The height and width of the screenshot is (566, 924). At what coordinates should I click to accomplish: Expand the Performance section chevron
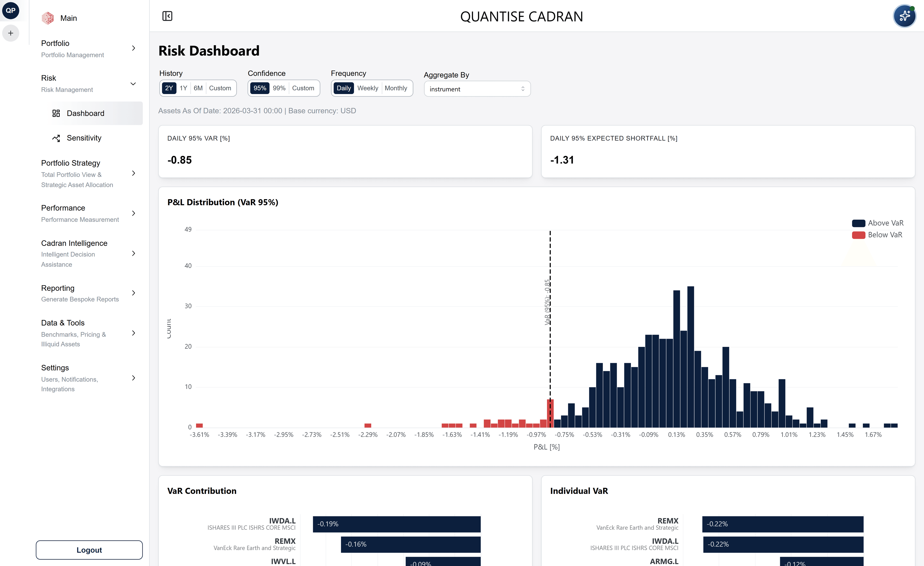134,213
